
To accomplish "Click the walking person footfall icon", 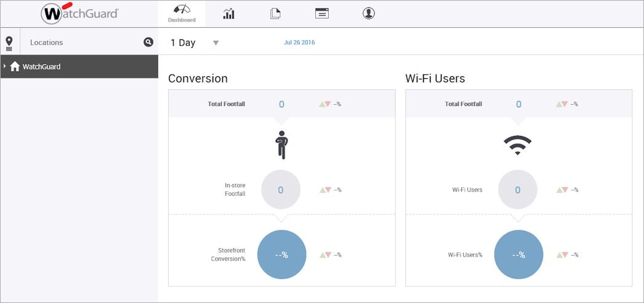I will pos(281,145).
